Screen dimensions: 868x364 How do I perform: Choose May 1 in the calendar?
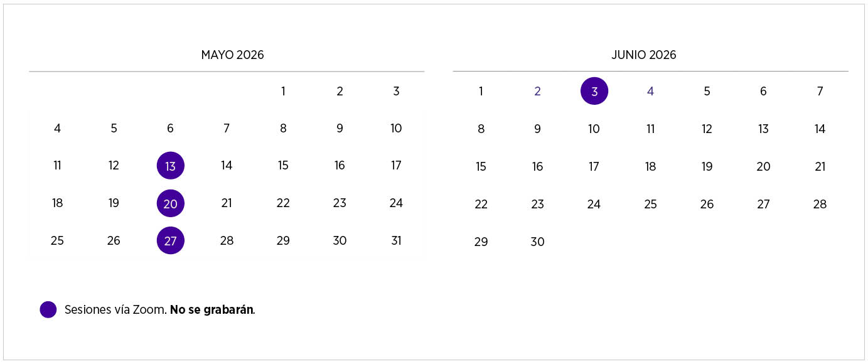click(283, 92)
